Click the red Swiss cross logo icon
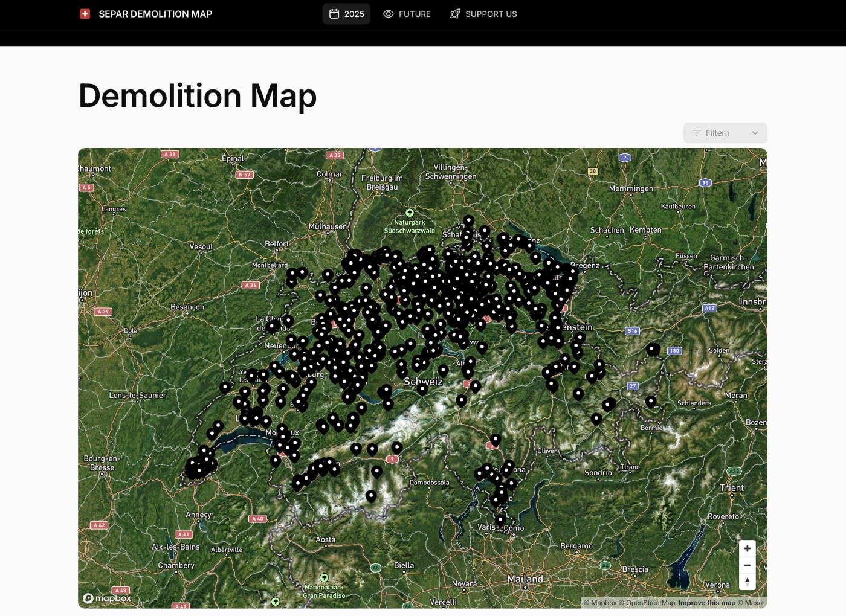 click(85, 13)
